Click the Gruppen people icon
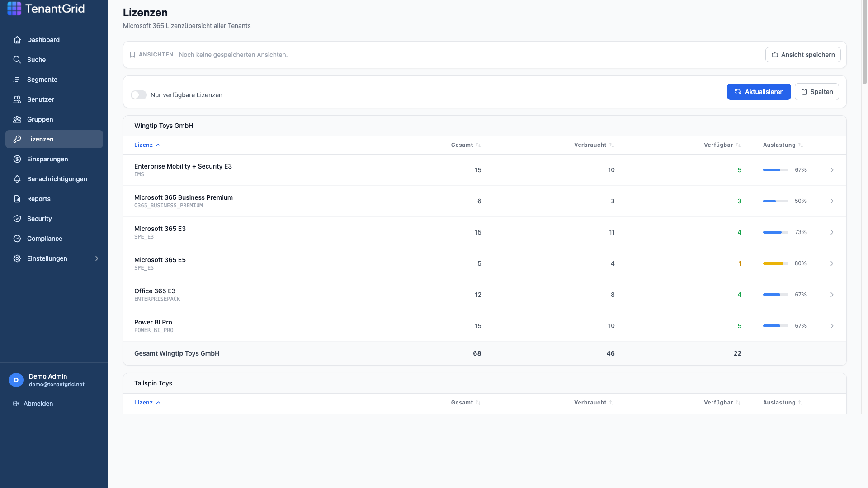Image resolution: width=868 pixels, height=488 pixels. point(17,119)
